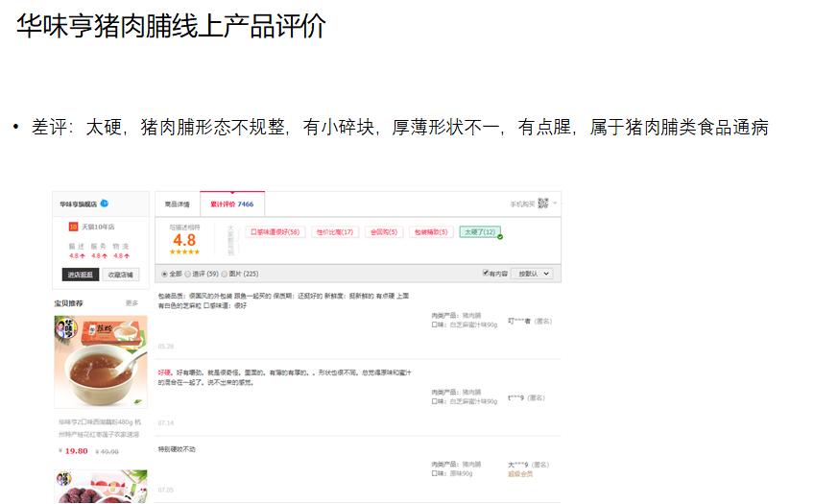Image resolution: width=814 pixels, height=504 pixels.
Task: Switch to the 商品详情 tab
Action: point(177,204)
